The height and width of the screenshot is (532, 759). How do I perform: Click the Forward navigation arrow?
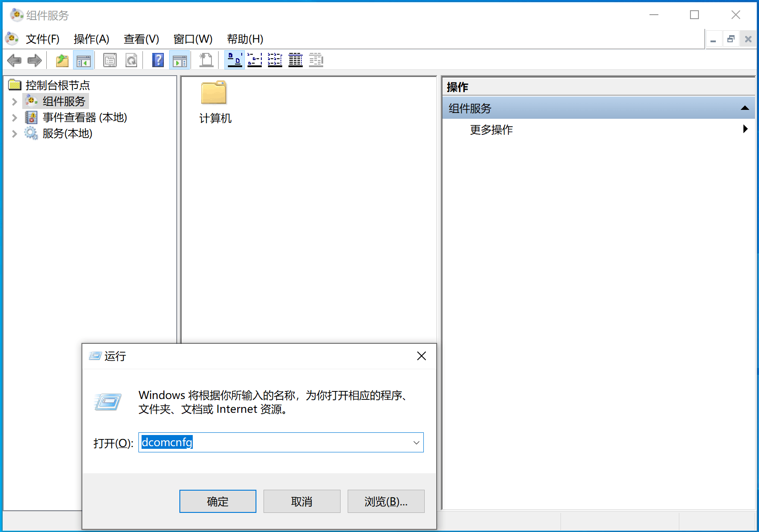(x=35, y=60)
